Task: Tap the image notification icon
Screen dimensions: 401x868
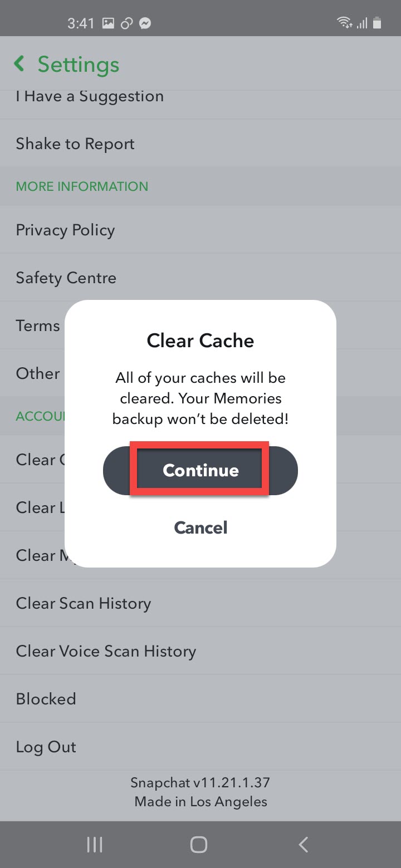Action: coord(109,23)
